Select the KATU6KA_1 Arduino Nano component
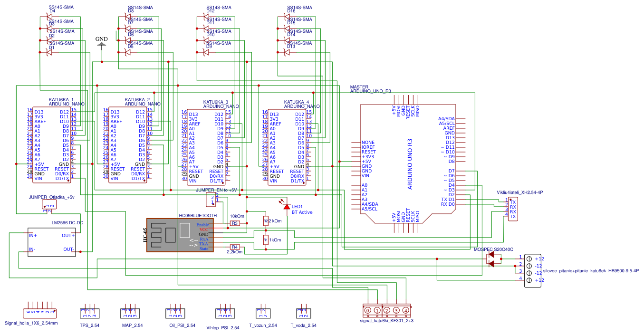This screenshot has width=644, height=335. click(52, 144)
